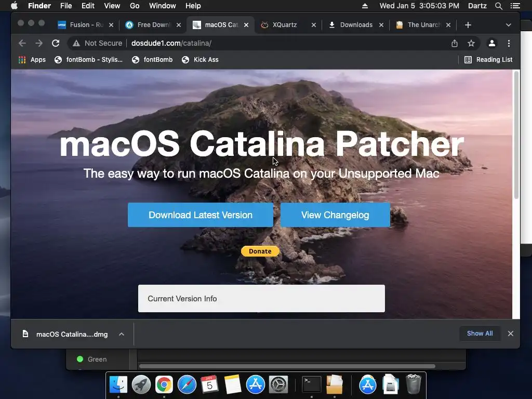Open the blue App Store icon beside Notes in the Dock
532x399 pixels.
pyautogui.click(x=256, y=385)
